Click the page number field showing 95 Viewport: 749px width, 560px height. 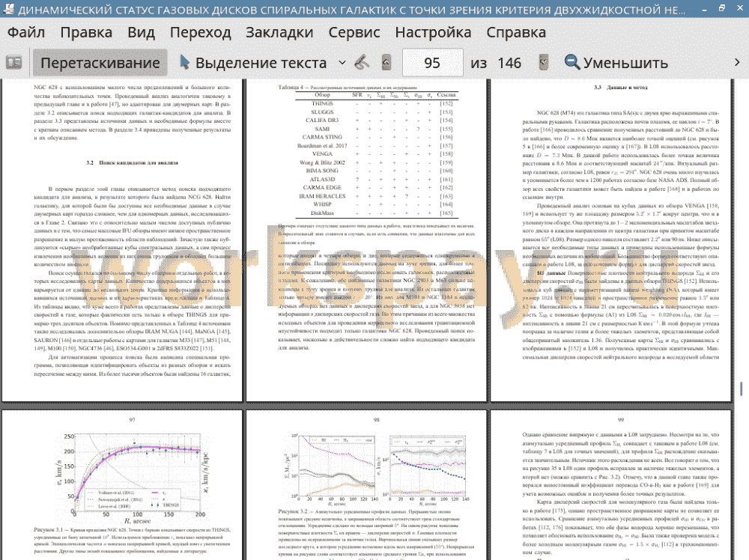[432, 63]
